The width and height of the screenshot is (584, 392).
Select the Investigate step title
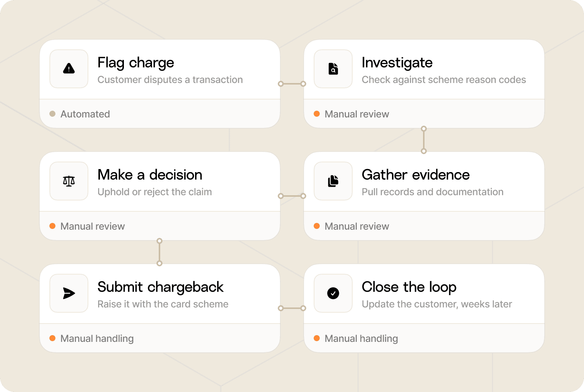pyautogui.click(x=397, y=63)
